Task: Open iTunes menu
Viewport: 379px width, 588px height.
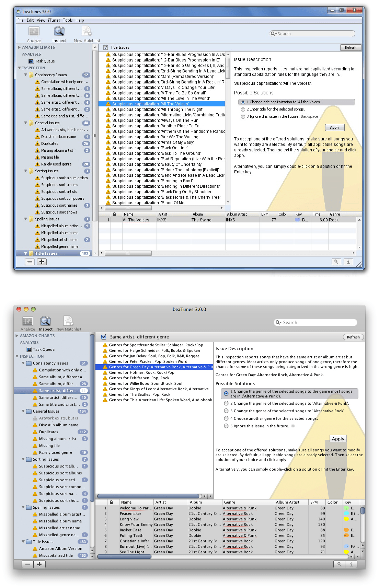Action: point(54,20)
